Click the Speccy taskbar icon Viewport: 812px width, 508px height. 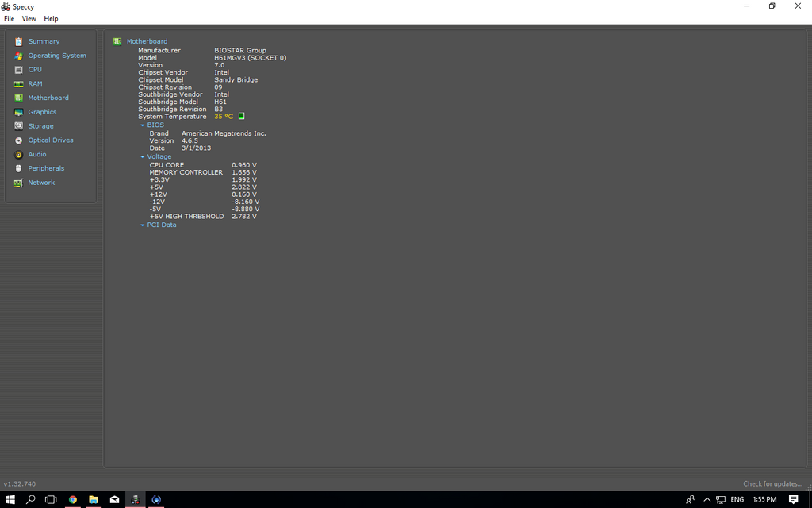click(x=135, y=500)
